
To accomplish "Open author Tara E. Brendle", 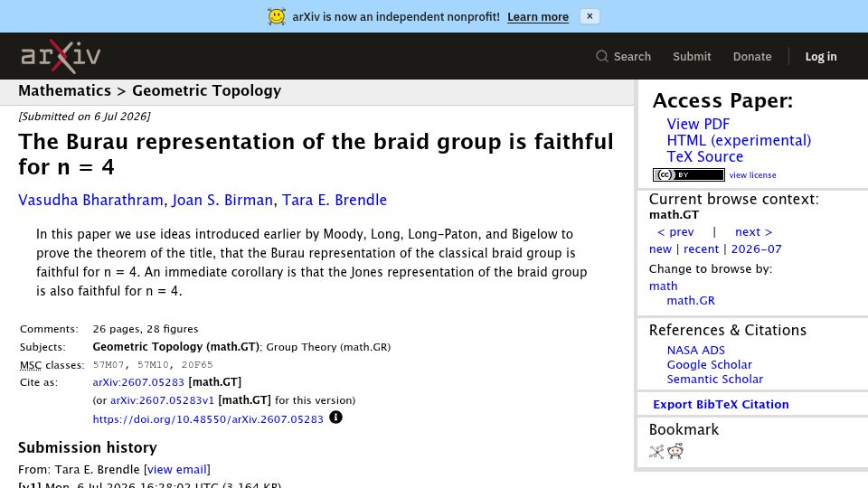I will point(335,200).
